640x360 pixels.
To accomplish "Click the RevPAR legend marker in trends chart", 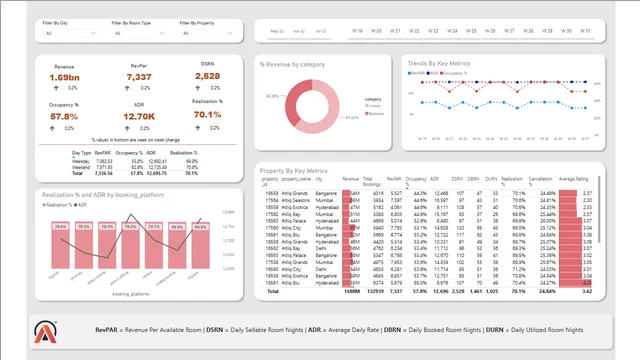I will tap(409, 73).
